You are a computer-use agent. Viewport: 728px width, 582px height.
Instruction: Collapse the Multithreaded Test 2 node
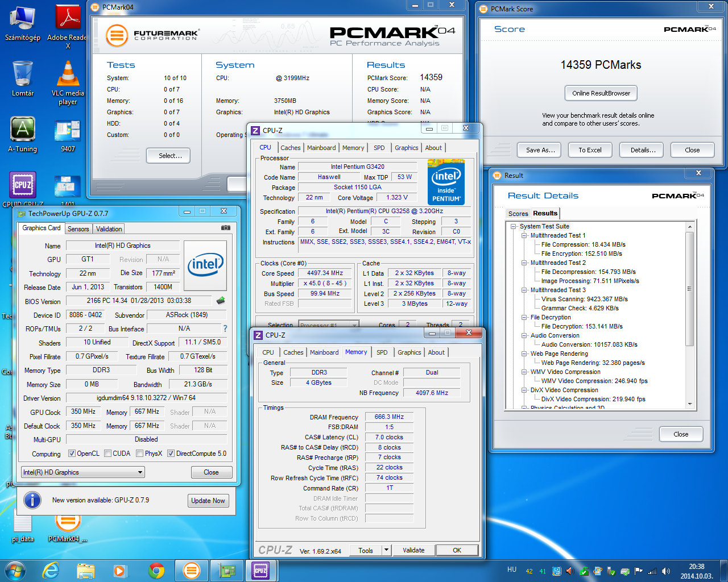524,263
